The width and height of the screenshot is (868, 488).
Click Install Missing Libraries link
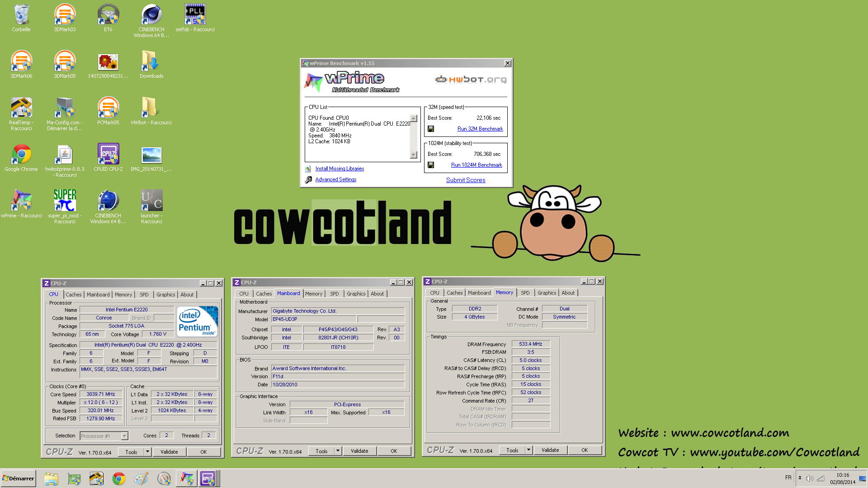coord(340,169)
